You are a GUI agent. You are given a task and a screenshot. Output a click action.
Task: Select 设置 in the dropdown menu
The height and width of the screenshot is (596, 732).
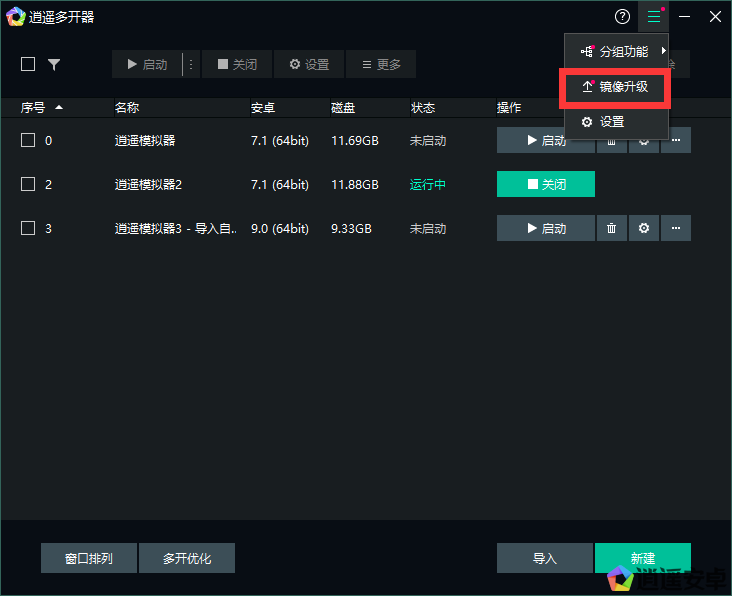(x=611, y=122)
